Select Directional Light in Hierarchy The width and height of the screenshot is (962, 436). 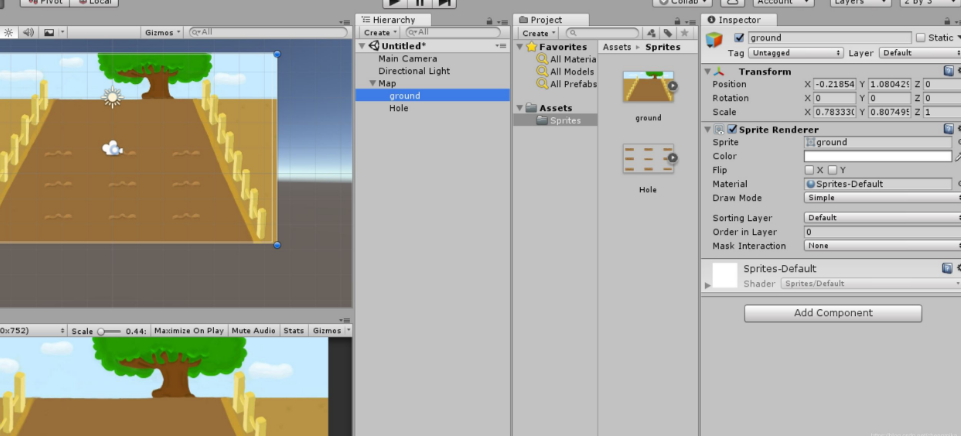414,71
